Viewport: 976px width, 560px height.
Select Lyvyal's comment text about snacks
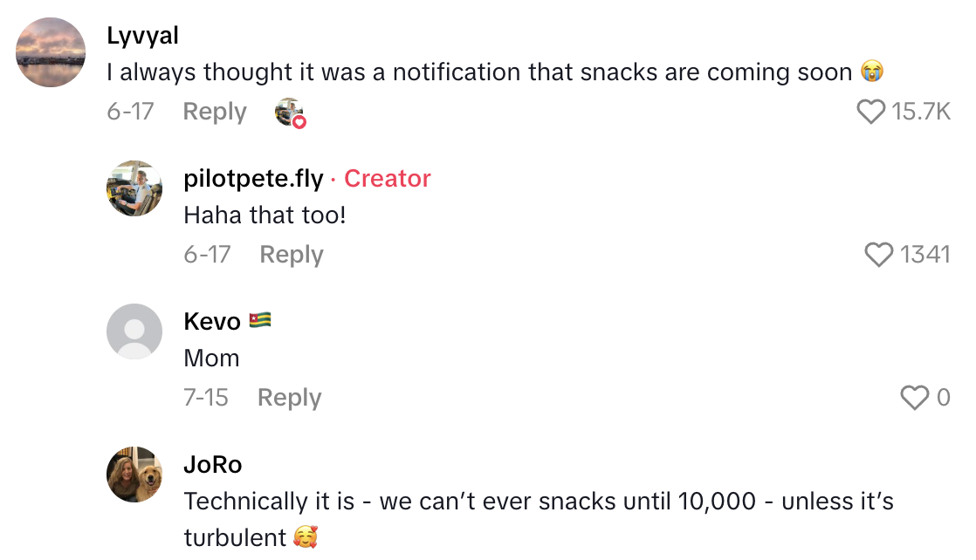tap(478, 72)
